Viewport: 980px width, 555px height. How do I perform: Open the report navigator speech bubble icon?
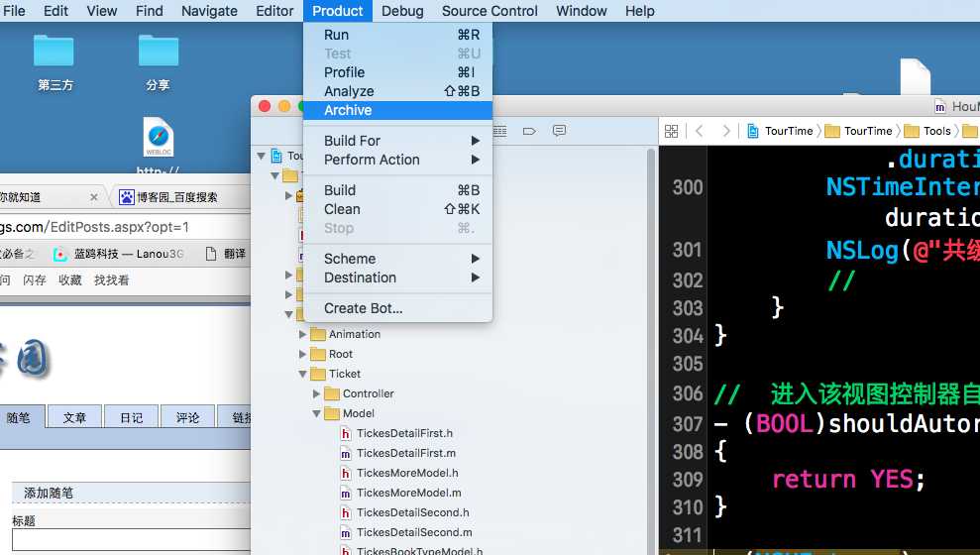coord(560,131)
